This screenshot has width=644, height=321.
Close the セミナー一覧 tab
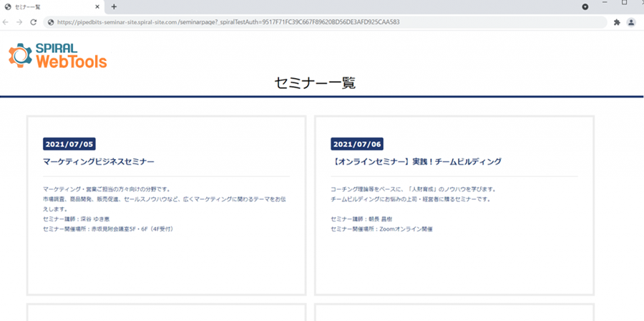[x=97, y=7]
